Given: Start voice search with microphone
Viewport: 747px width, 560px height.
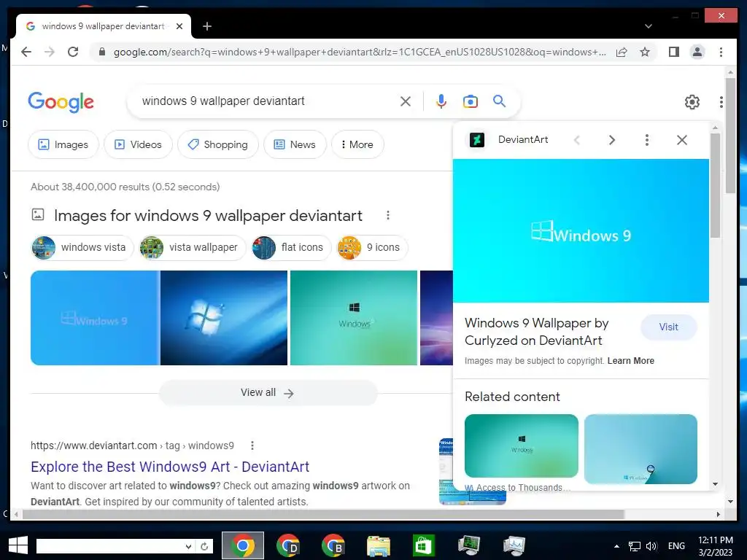Looking at the screenshot, I should click(x=441, y=101).
